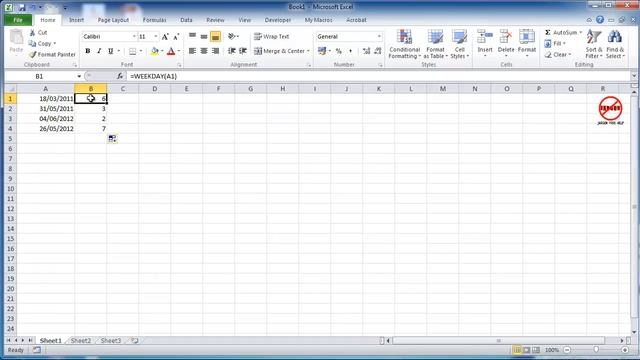The height and width of the screenshot is (360, 640).
Task: Click the Auto Fill Options icon
Action: (112, 139)
